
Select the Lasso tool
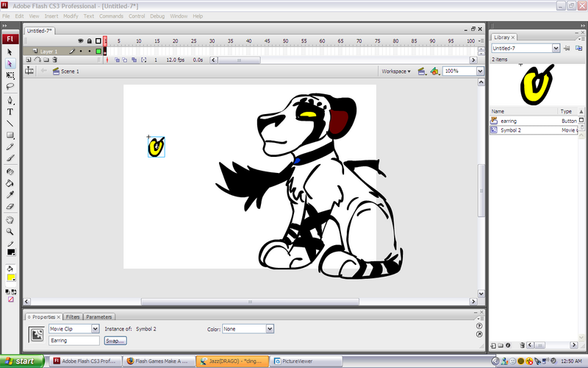click(x=10, y=86)
